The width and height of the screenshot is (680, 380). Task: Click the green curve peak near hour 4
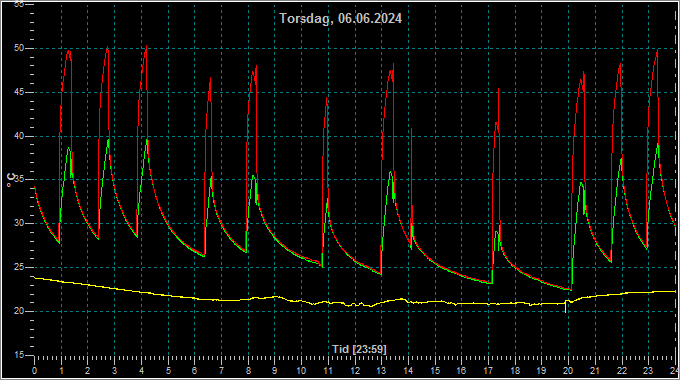tap(147, 140)
